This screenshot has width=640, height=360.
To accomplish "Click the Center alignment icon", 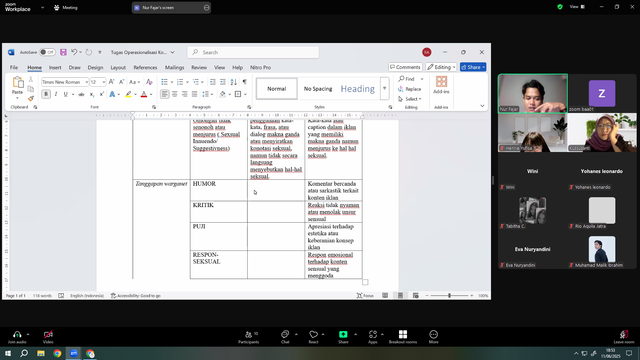I will tap(175, 94).
